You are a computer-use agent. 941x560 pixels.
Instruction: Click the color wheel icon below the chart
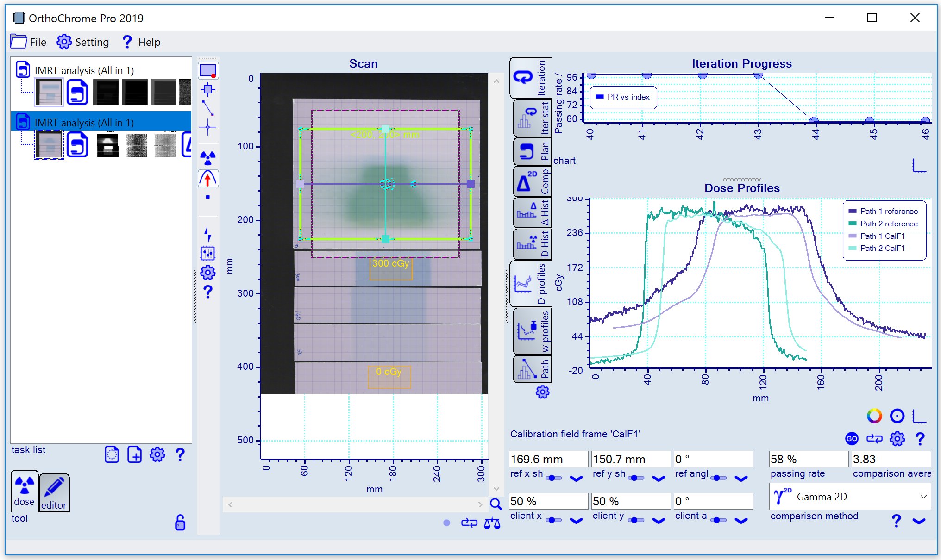[874, 416]
